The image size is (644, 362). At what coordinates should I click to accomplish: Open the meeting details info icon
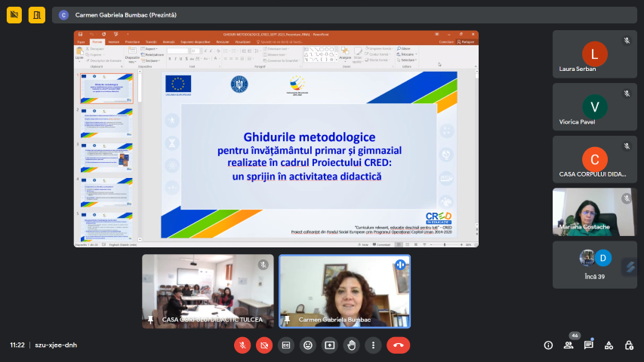pyautogui.click(x=548, y=345)
